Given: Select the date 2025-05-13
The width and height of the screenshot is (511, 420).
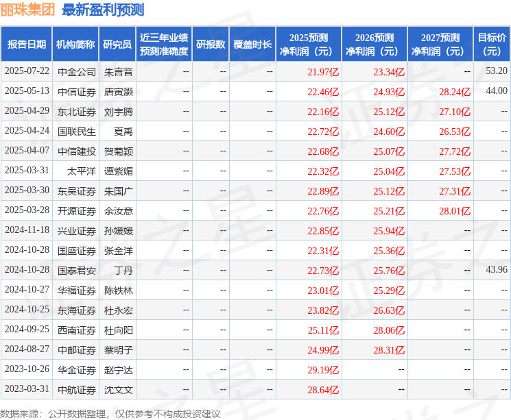Looking at the screenshot, I should [27, 91].
